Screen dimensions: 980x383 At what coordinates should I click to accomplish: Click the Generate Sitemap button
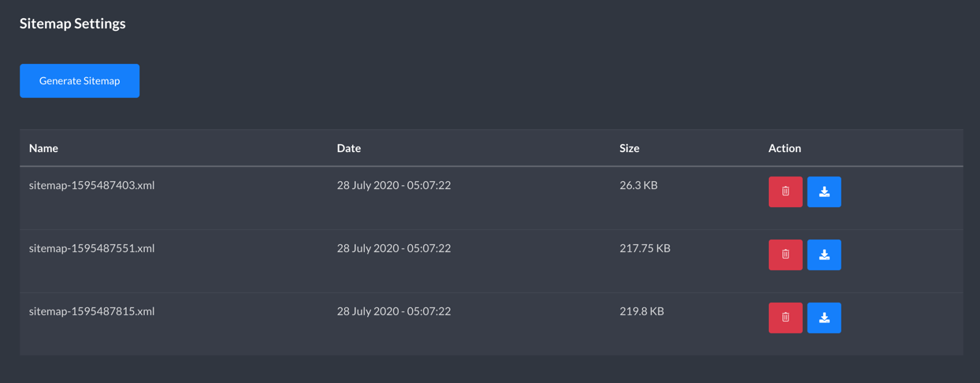click(80, 80)
